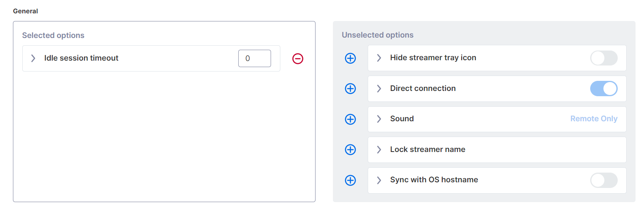Screen dimensions: 644x211
Task: Expand the Lock streamer name chevron
Action: tap(379, 150)
